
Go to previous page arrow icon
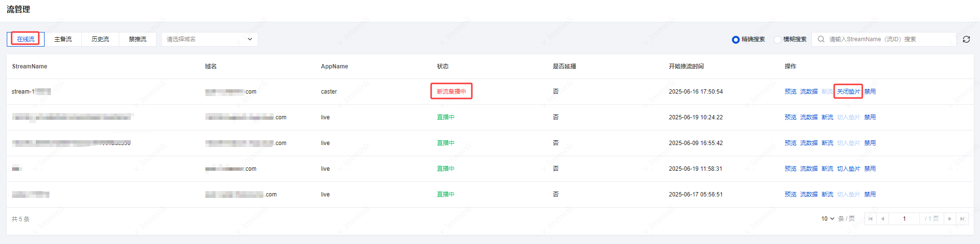pyautogui.click(x=883, y=219)
